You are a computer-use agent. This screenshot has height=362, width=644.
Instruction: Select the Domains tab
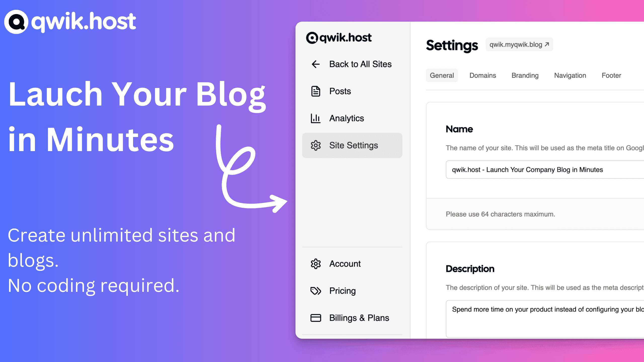coord(482,75)
